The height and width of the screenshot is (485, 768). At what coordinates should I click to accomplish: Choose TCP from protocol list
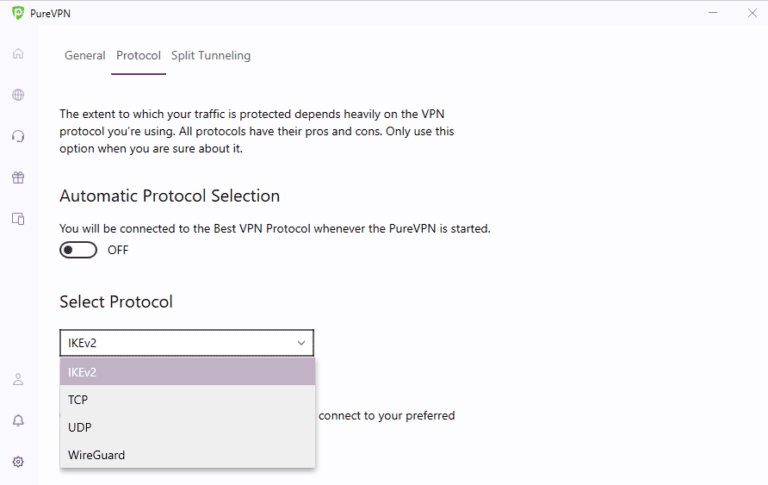click(187, 400)
